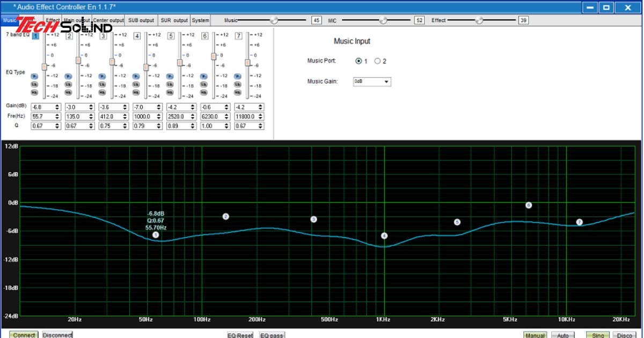Viewport: 644px width, 338px height.
Task: Toggle the band 3 number button
Action: [103, 36]
